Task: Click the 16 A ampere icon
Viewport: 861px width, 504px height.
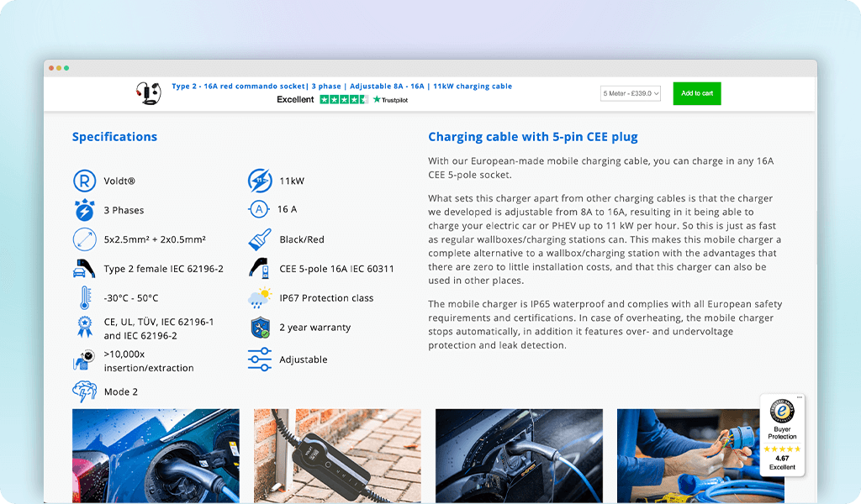Action: pos(259,209)
